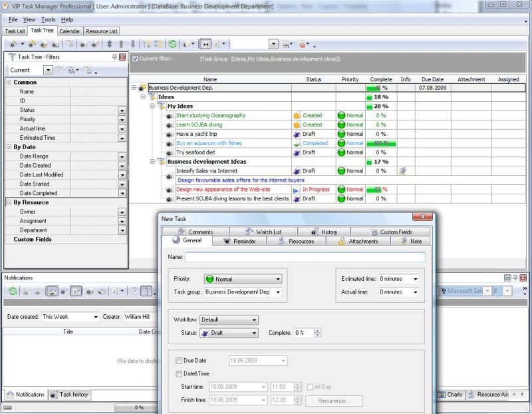Click the move task down arrow icon
Viewport: 532px width, 414px height.
click(x=132, y=44)
